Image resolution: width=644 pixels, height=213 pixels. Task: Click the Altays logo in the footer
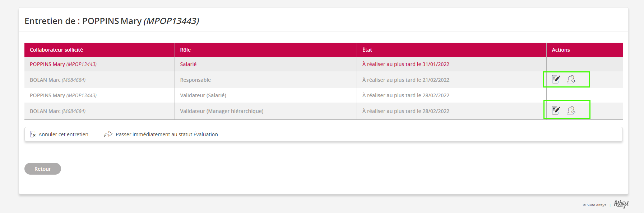click(x=621, y=204)
